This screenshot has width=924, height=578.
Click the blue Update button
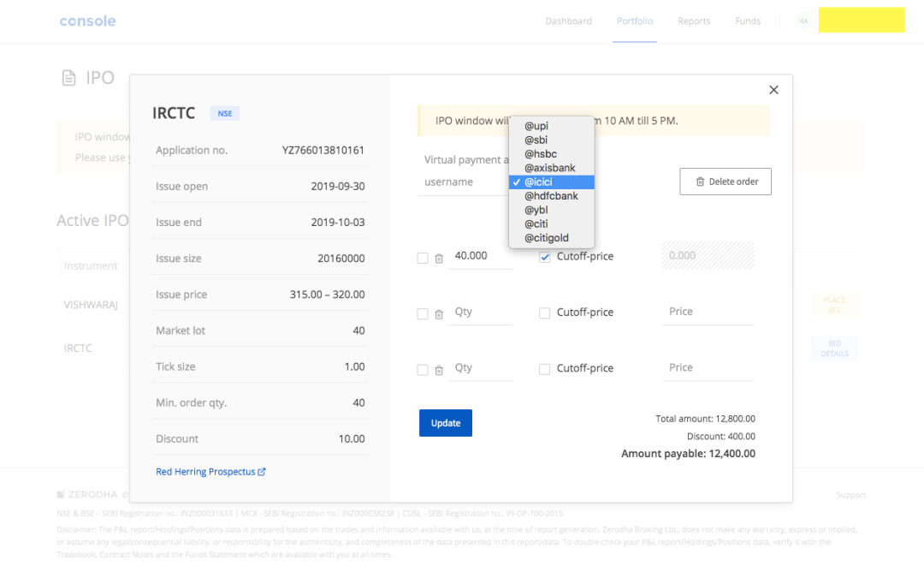point(446,423)
